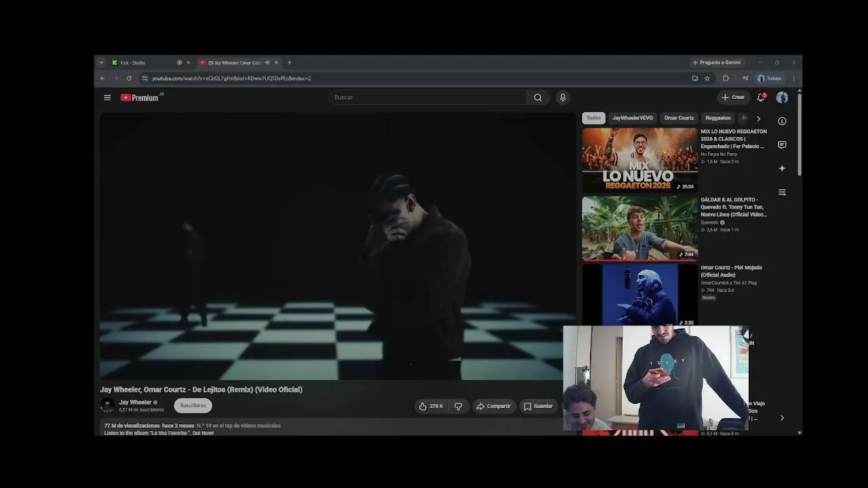
Task: Bookmark this page with the star
Action: coord(707,79)
